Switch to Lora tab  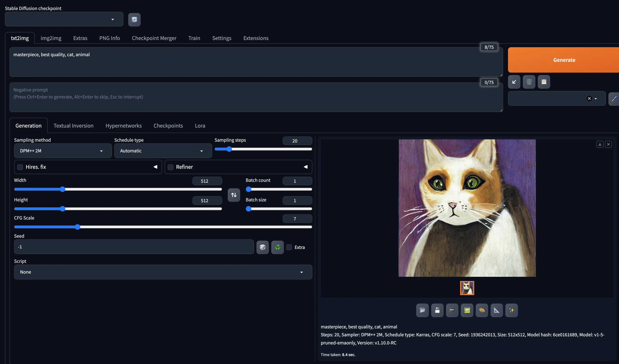tap(200, 125)
